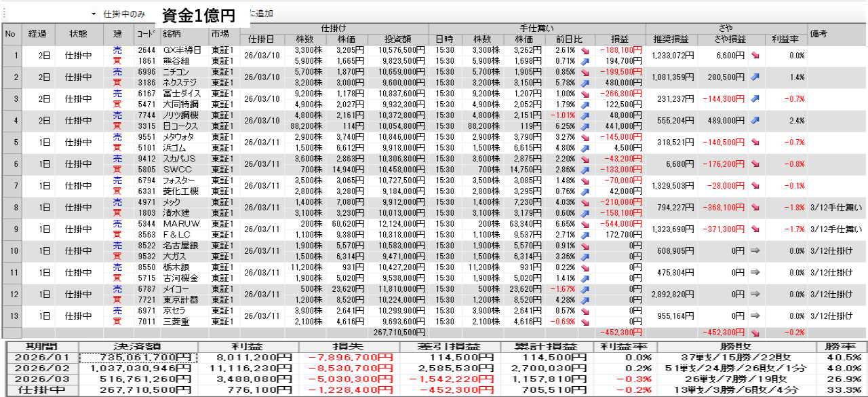Viewport: 868px width, 397px height.
Task: Click the red down arrow in row 9 さや損益
Action: (x=754, y=229)
